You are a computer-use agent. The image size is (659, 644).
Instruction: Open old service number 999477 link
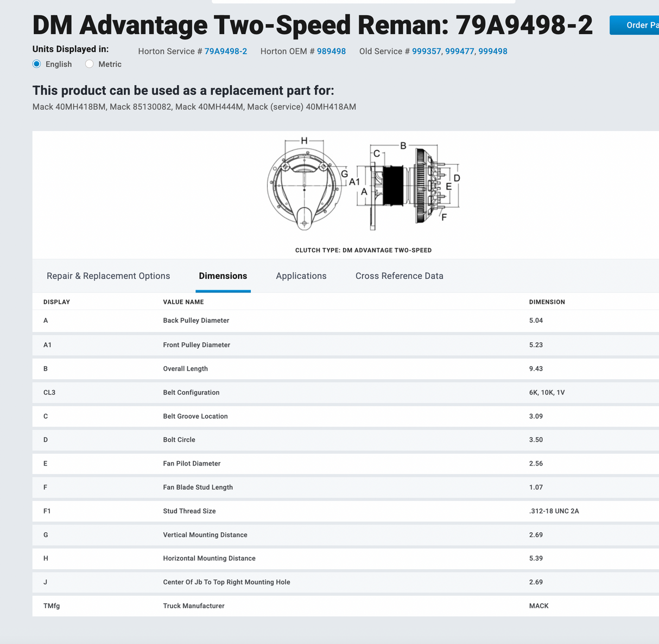[460, 52]
